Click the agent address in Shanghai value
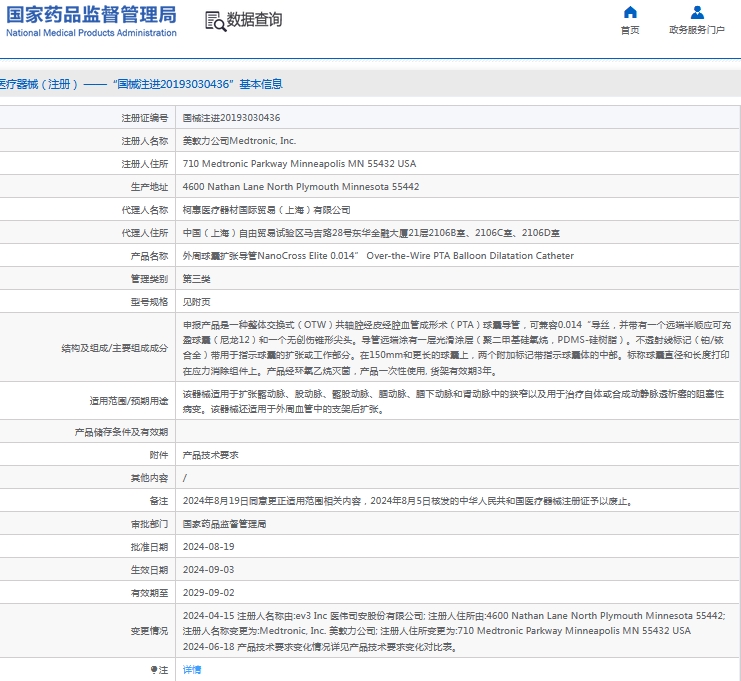 pos(371,233)
